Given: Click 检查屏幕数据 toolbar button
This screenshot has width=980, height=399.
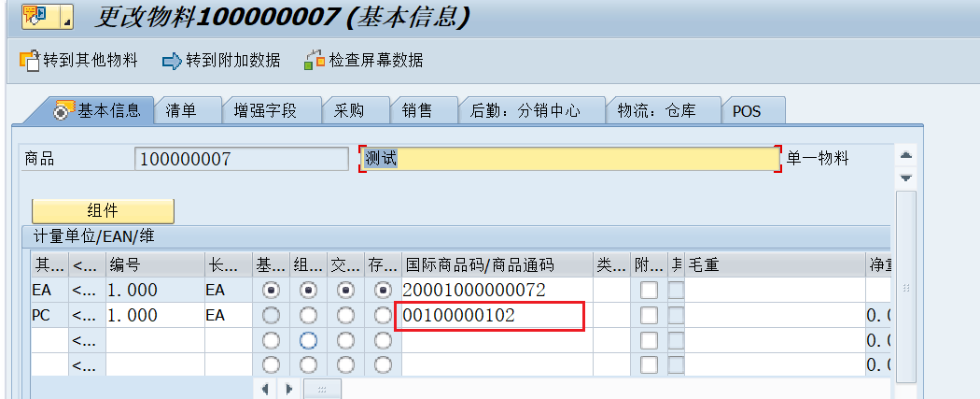Looking at the screenshot, I should [x=364, y=61].
